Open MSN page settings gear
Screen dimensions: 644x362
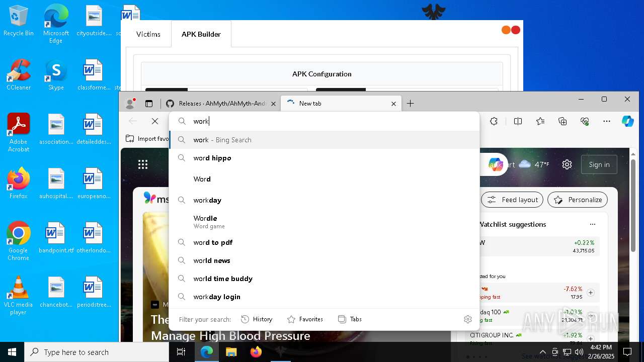coord(567,164)
